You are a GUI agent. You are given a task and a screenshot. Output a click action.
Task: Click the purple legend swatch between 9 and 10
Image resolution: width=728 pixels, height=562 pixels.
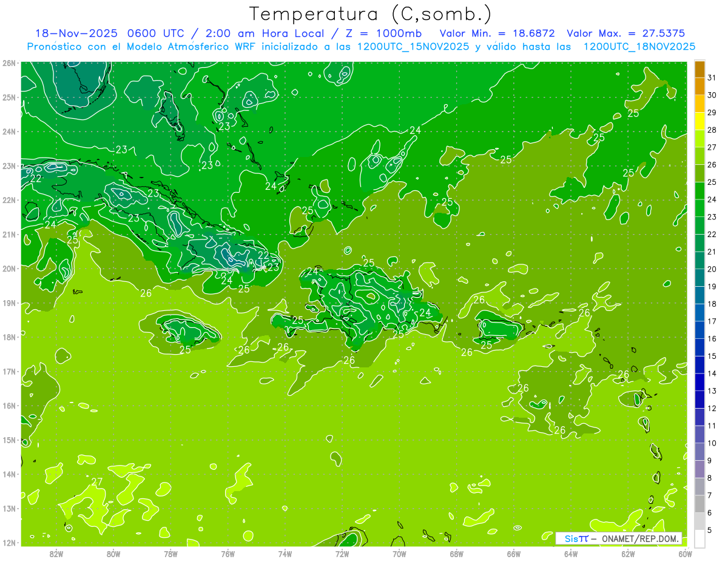coord(699,452)
